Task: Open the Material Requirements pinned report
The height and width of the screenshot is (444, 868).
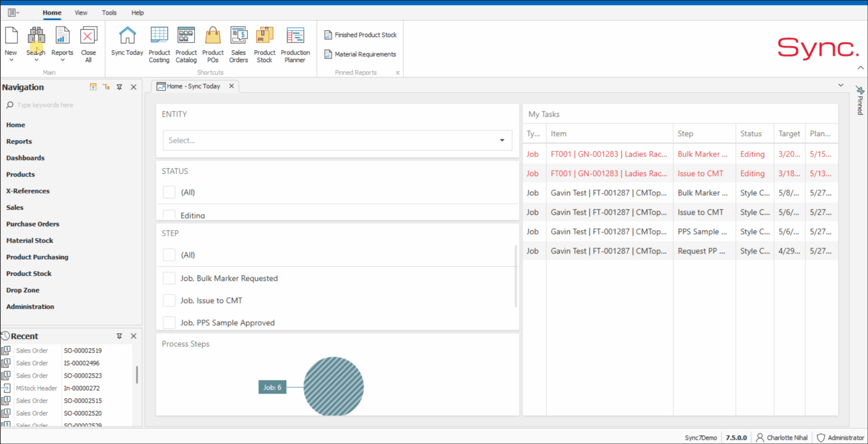Action: 360,54
